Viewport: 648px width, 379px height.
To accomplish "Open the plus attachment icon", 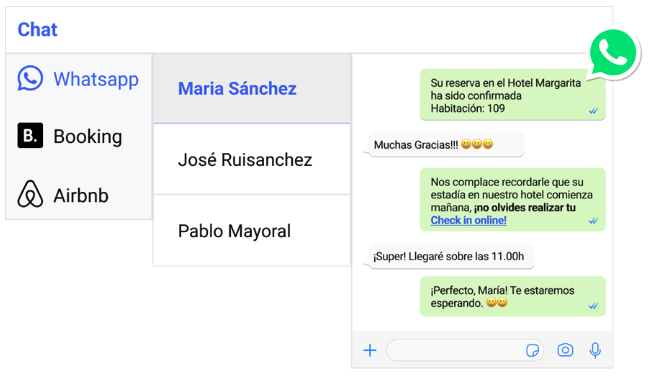I will coord(370,350).
